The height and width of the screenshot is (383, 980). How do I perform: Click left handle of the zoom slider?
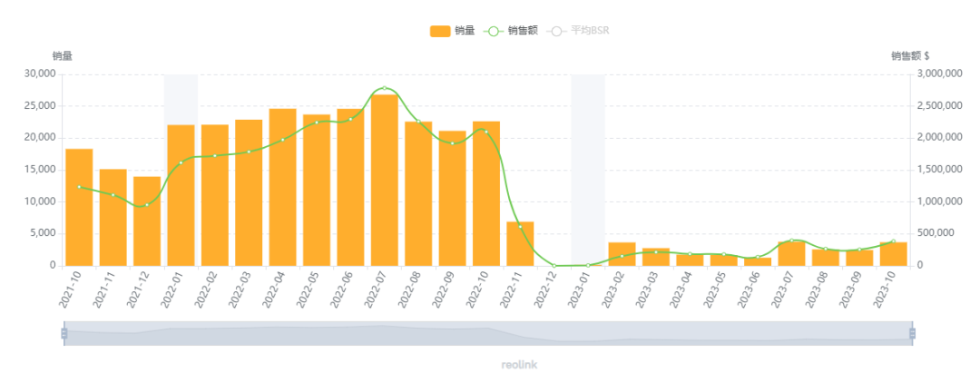(x=64, y=333)
